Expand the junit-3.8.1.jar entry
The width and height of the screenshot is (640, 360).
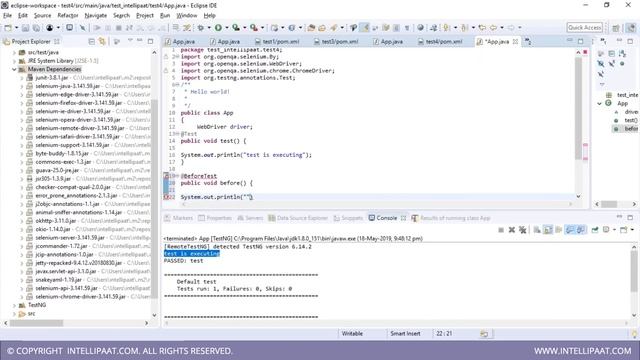click(22, 78)
